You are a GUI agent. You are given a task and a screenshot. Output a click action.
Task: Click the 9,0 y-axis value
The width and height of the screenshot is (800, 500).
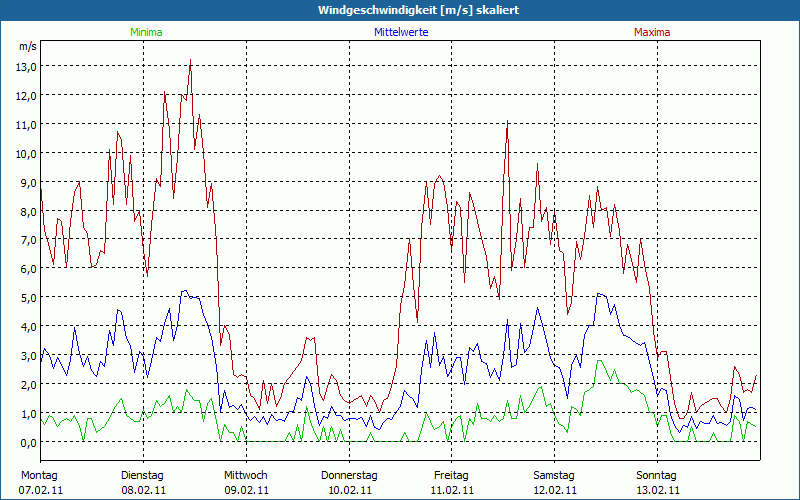coord(28,182)
